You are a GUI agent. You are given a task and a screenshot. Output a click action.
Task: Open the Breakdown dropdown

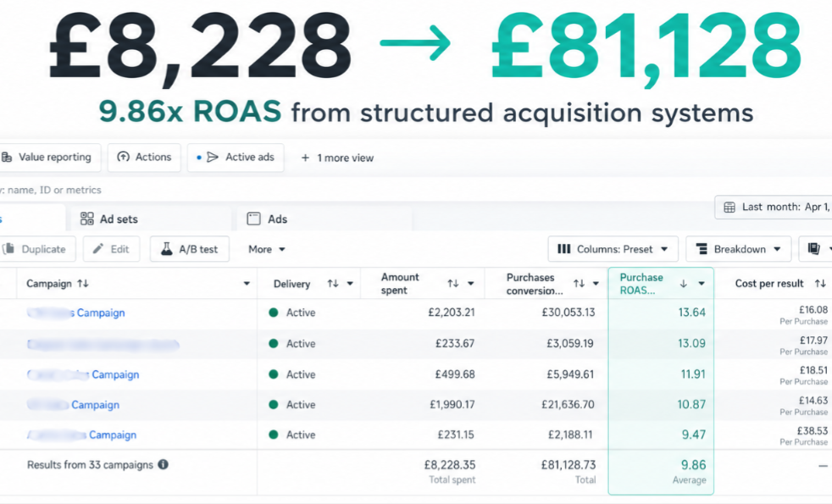click(x=739, y=249)
